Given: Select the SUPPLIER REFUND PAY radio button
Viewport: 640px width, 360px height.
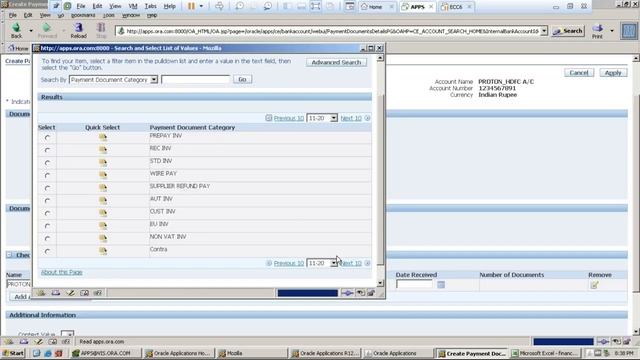Looking at the screenshot, I should point(48,188).
